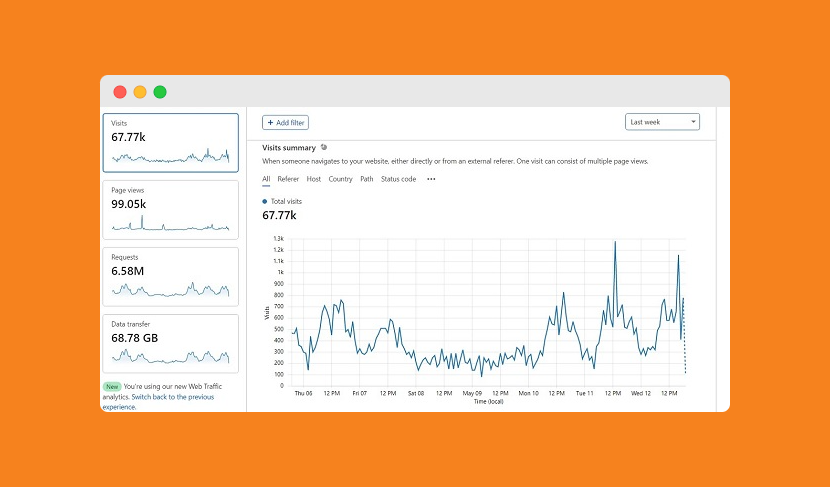
Task: Click the 6.58M Requests value
Action: pos(128,272)
